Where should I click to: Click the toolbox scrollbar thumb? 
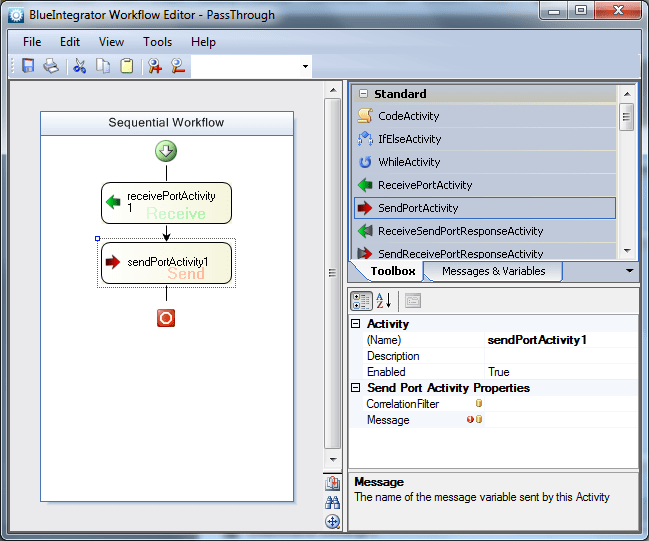pyautogui.click(x=626, y=117)
